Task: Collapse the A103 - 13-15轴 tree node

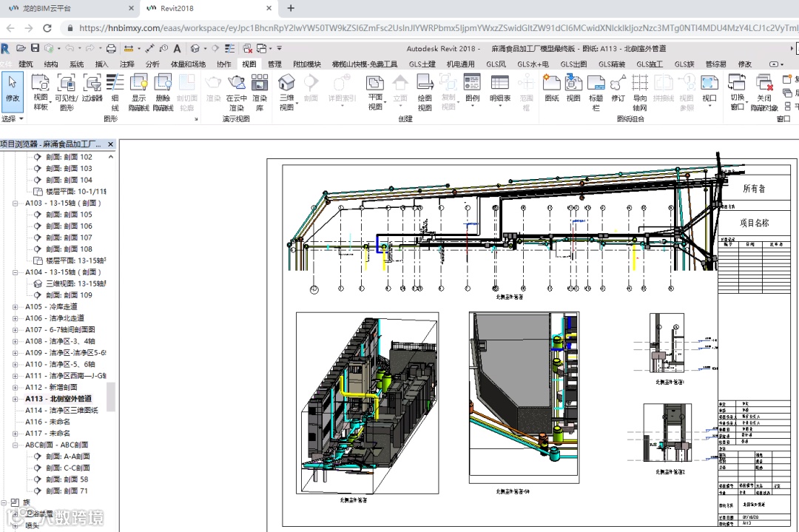Action: tap(16, 203)
